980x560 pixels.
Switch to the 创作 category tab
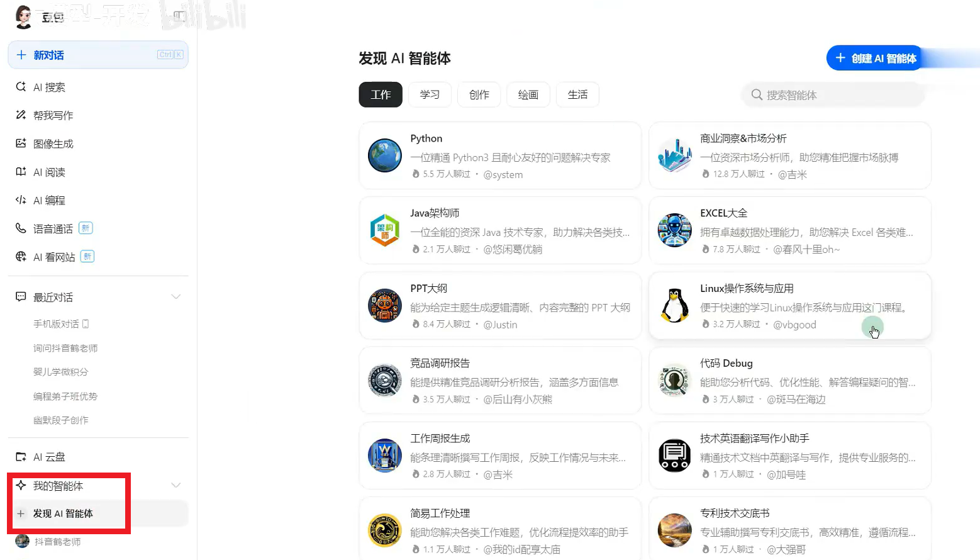pyautogui.click(x=479, y=94)
